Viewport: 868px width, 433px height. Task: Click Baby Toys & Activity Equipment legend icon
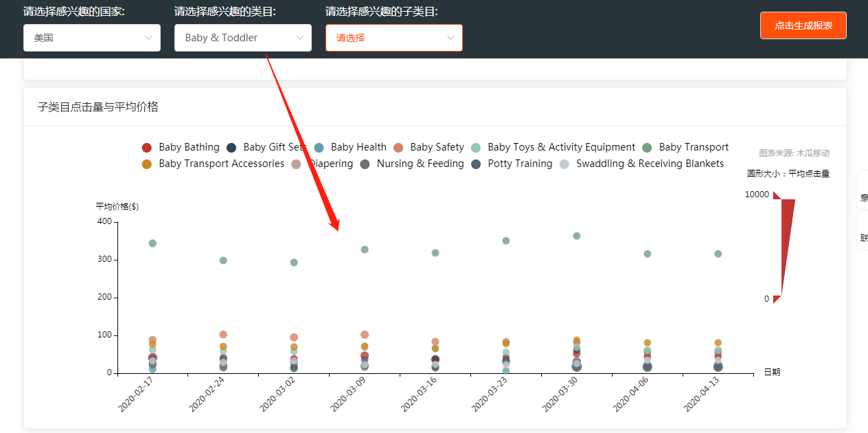tap(476, 148)
